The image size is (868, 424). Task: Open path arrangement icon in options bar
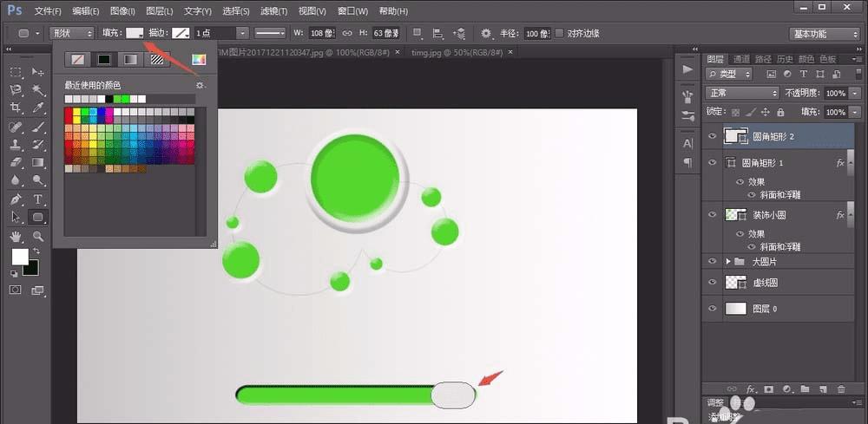[x=458, y=33]
